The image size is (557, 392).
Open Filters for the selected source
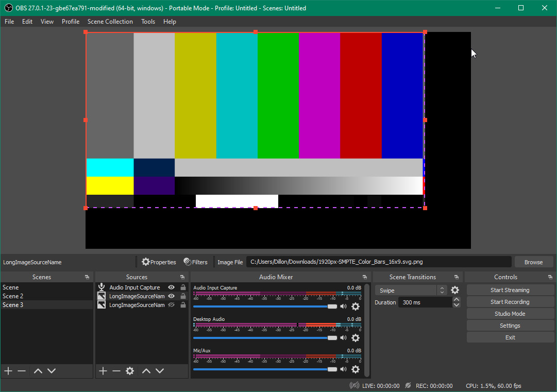click(196, 262)
